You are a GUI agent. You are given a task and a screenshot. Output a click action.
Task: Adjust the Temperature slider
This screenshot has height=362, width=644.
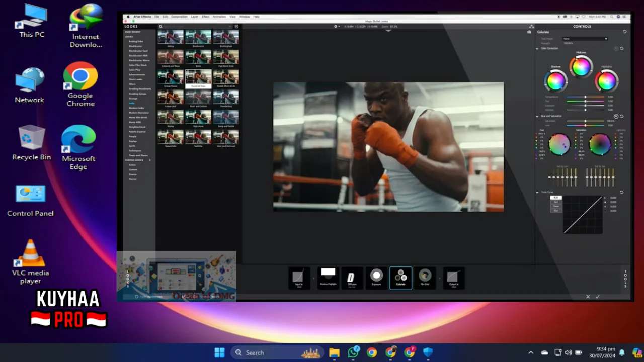(x=585, y=97)
